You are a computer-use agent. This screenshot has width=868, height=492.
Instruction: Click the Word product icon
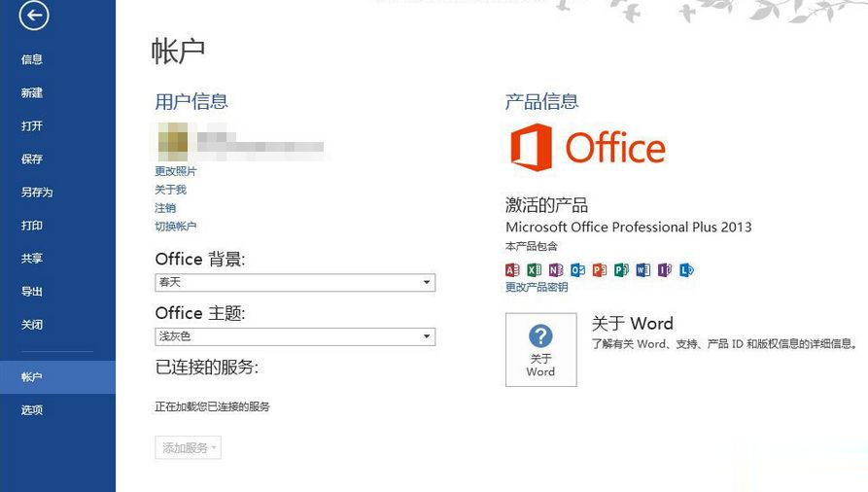[x=642, y=270]
